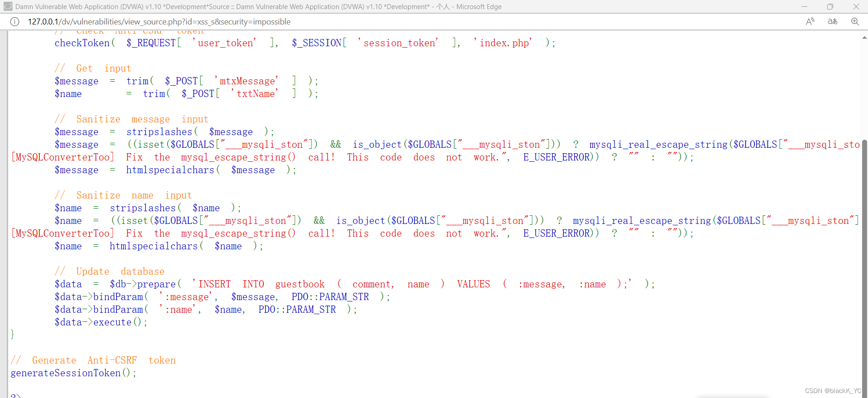Click the second [MySQLConverterToo] text
868x398 pixels.
62,233
